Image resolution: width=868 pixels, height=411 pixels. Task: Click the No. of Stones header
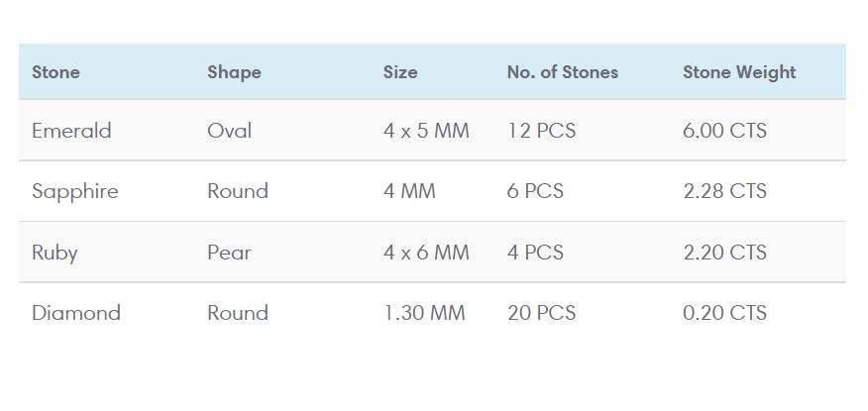click(x=562, y=72)
